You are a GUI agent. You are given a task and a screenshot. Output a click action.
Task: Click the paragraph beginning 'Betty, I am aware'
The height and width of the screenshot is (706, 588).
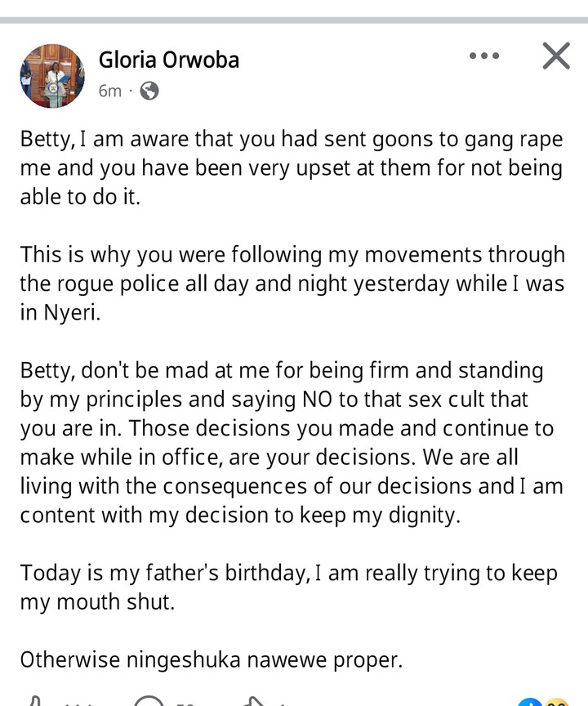coord(292,168)
